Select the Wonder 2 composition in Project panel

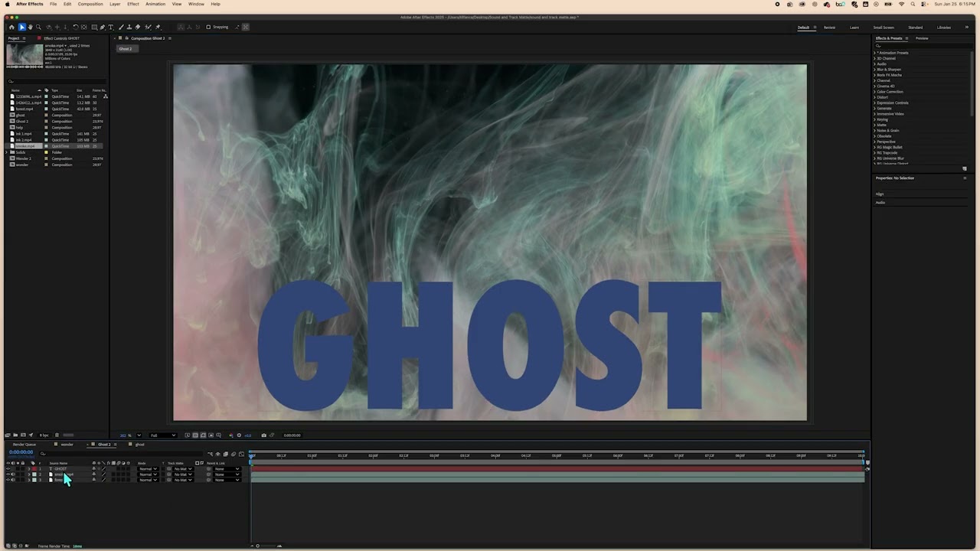[24, 158]
